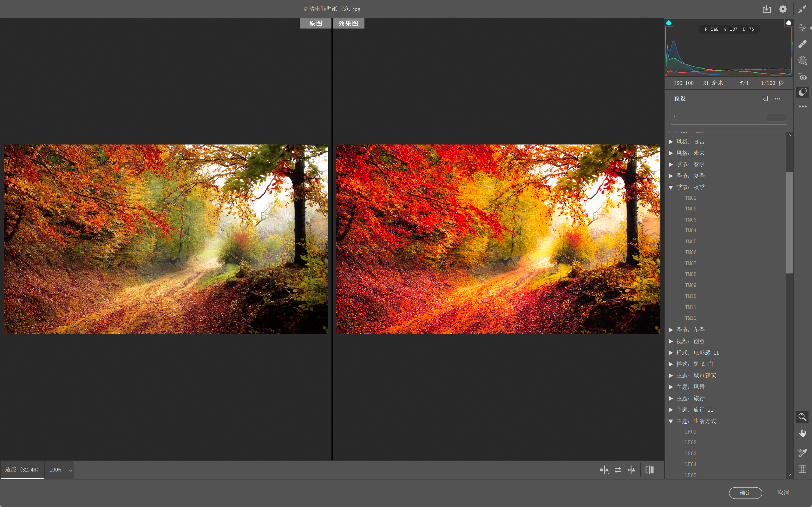Click the 确定 button
Image resolution: width=812 pixels, height=507 pixels.
pyautogui.click(x=745, y=492)
